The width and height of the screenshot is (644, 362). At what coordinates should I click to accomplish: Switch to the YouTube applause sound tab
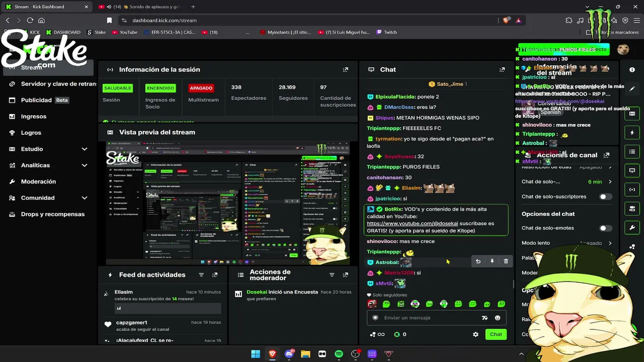click(139, 7)
